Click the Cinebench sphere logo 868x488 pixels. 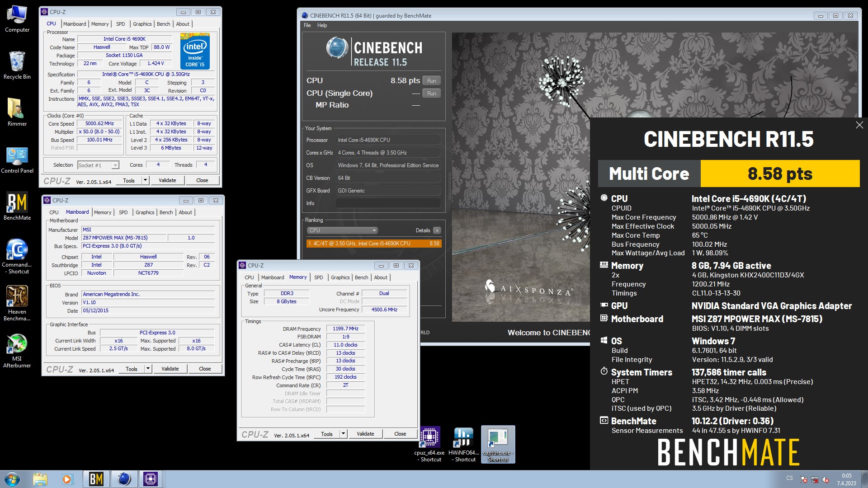point(337,48)
